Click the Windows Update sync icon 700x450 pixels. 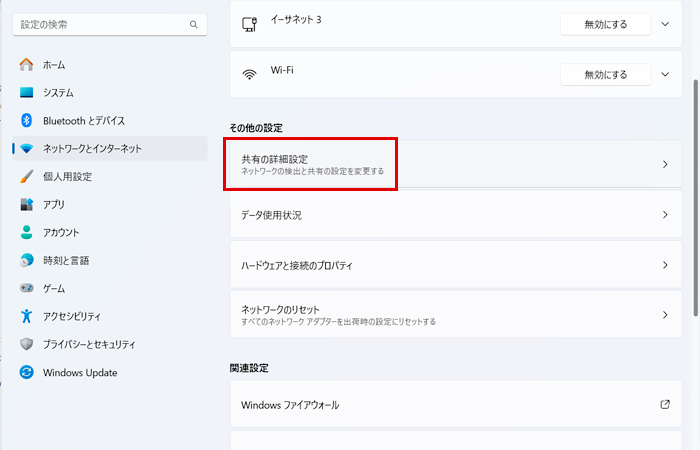coord(26,372)
